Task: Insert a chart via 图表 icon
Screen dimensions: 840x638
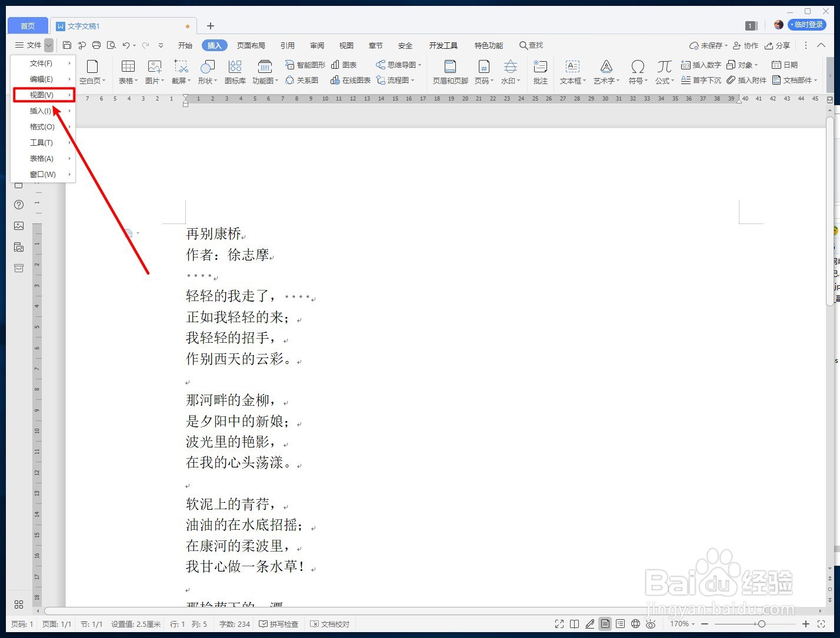Action: pyautogui.click(x=344, y=65)
